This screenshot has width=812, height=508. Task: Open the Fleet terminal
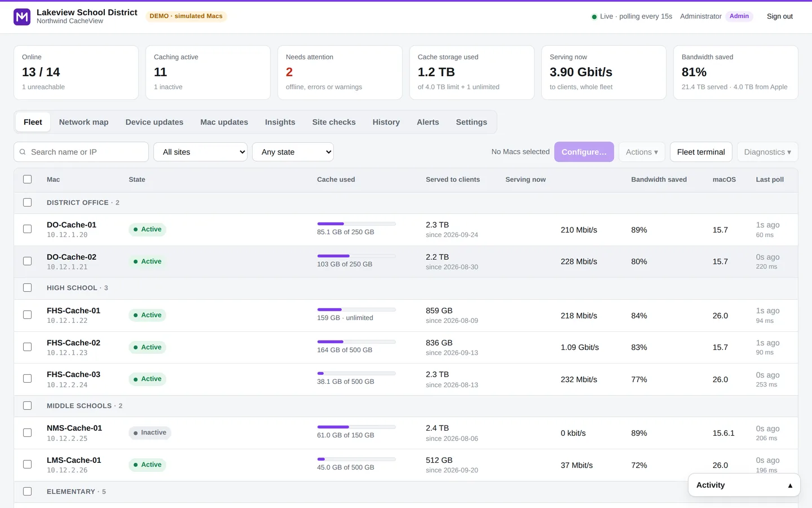pyautogui.click(x=701, y=152)
